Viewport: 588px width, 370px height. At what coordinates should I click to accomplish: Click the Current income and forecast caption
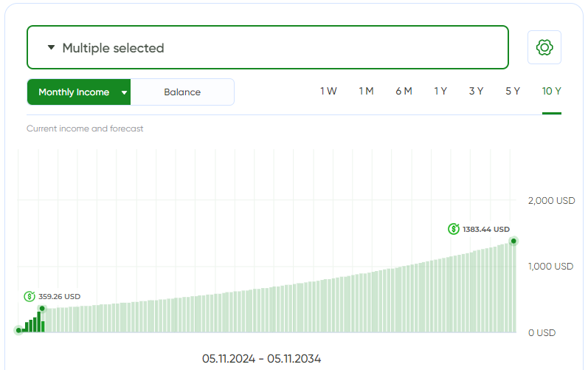[85, 129]
